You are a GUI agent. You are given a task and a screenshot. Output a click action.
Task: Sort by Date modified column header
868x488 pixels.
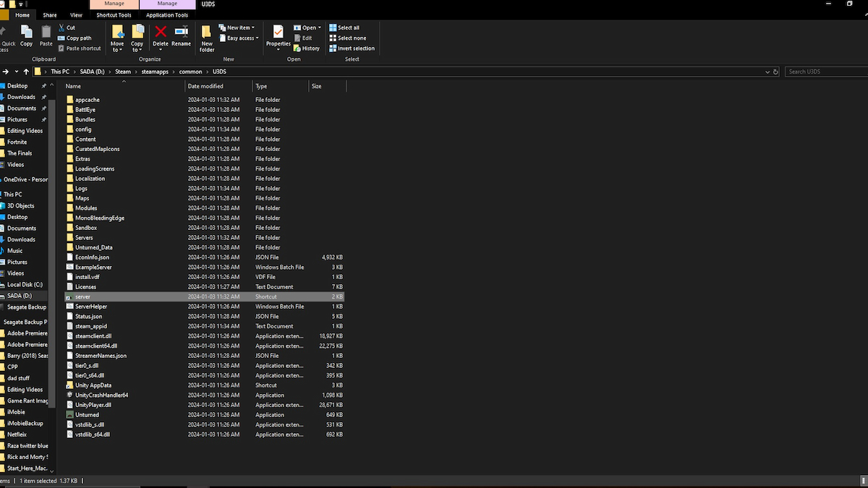coord(206,86)
